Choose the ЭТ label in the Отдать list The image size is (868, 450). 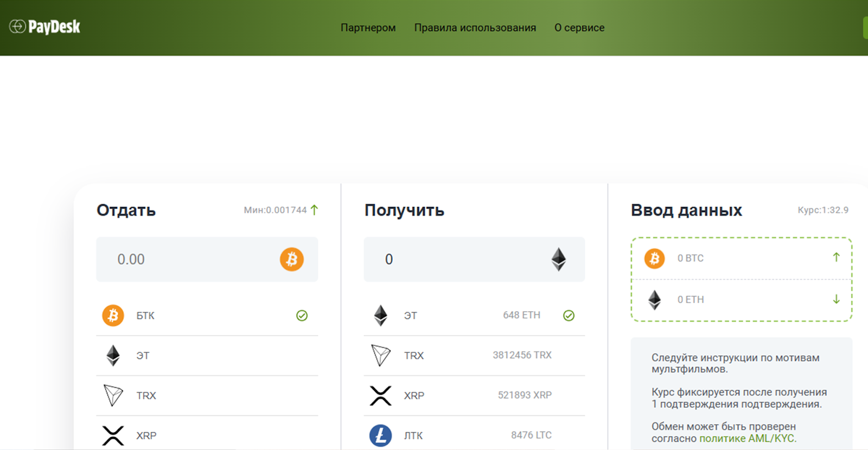[x=143, y=356]
